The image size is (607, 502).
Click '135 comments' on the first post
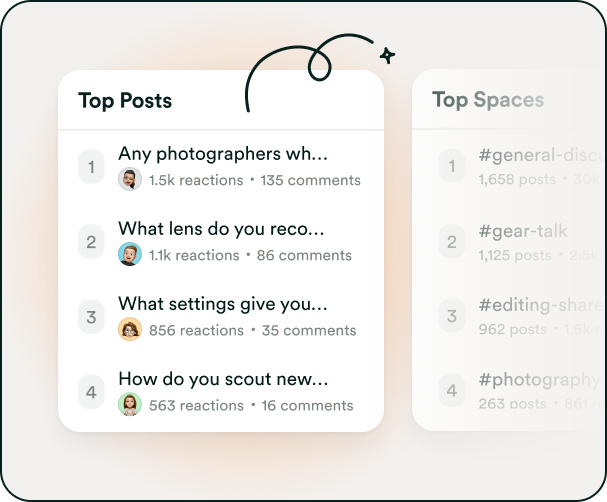tap(311, 181)
